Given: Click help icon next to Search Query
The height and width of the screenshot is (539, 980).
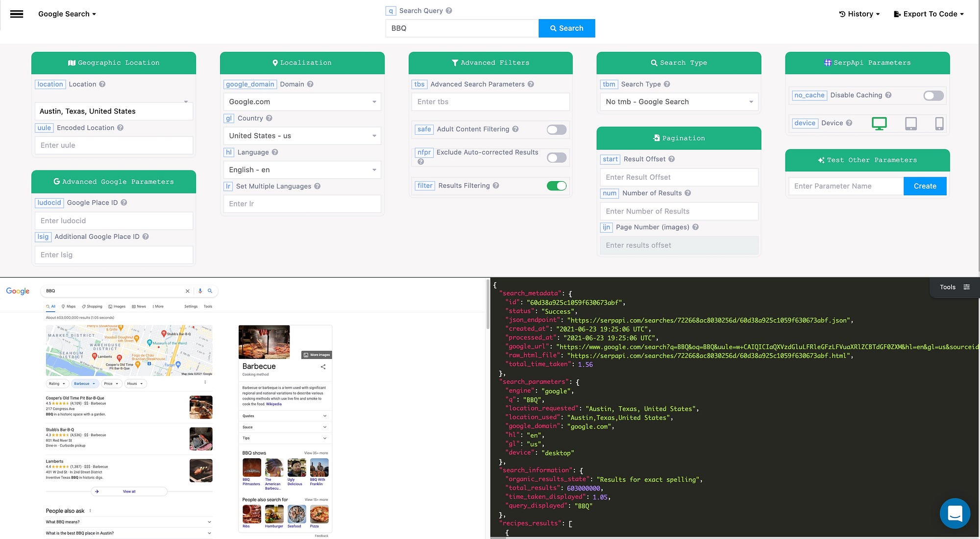Looking at the screenshot, I should tap(449, 11).
